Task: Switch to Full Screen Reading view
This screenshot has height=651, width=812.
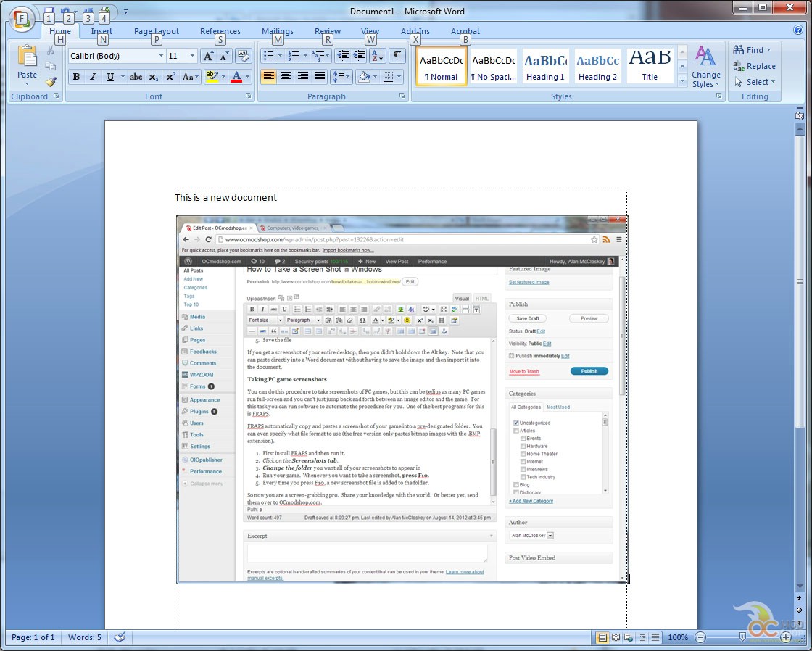Action: point(616,637)
